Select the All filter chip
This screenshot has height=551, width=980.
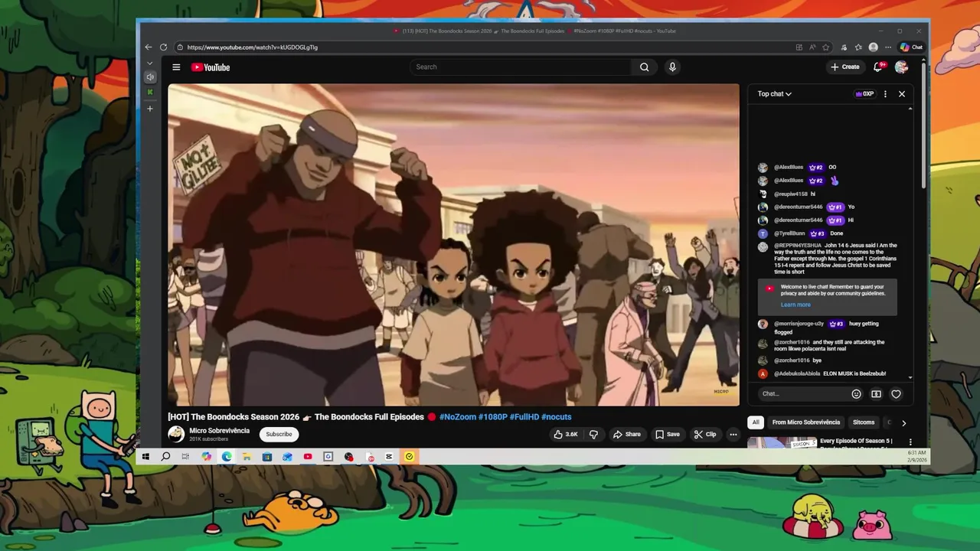pos(756,422)
